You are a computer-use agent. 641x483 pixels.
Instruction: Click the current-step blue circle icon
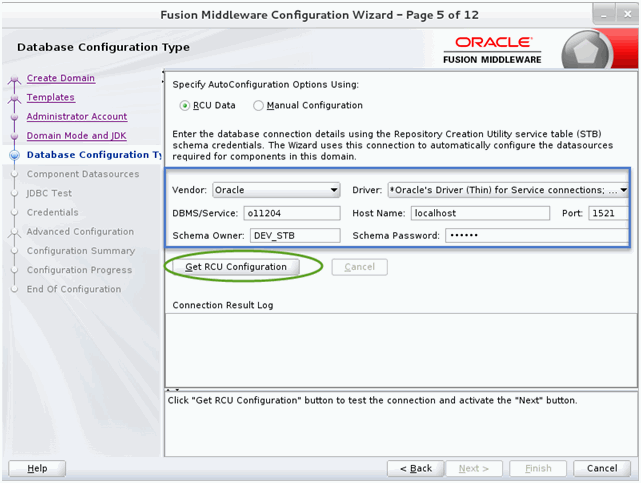15,155
